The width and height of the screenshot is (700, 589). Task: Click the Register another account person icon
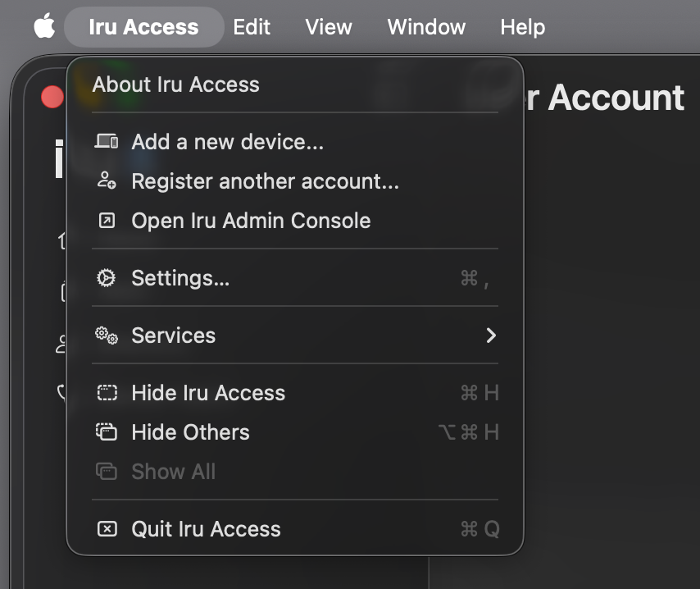107,180
